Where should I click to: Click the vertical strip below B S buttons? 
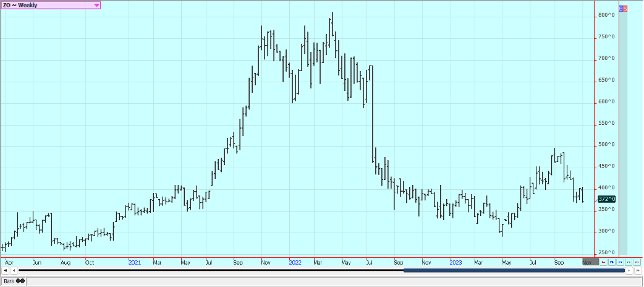tap(623, 133)
